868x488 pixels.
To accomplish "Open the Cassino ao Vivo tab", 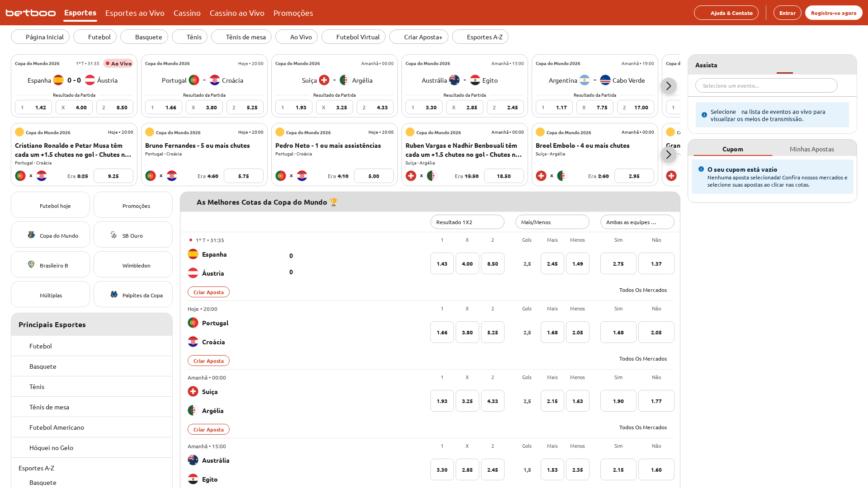I will point(237,13).
